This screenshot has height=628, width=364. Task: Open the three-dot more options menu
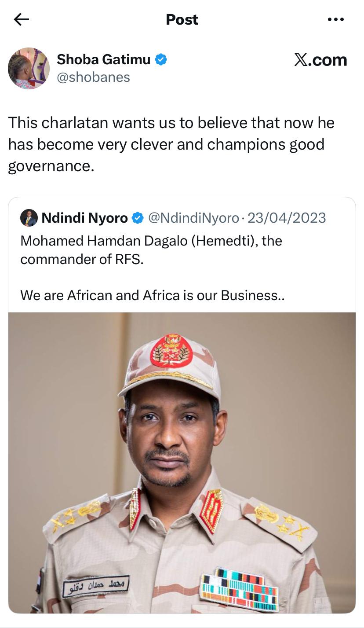[336, 19]
